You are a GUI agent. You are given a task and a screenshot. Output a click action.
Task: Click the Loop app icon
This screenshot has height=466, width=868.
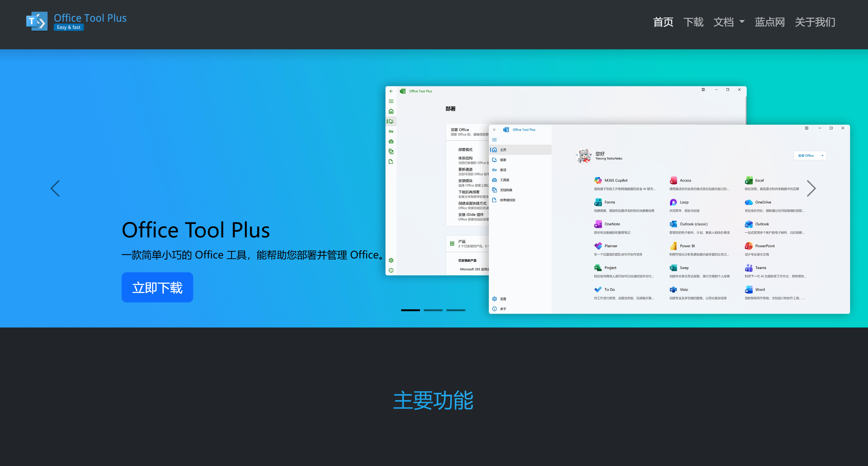pyautogui.click(x=673, y=202)
